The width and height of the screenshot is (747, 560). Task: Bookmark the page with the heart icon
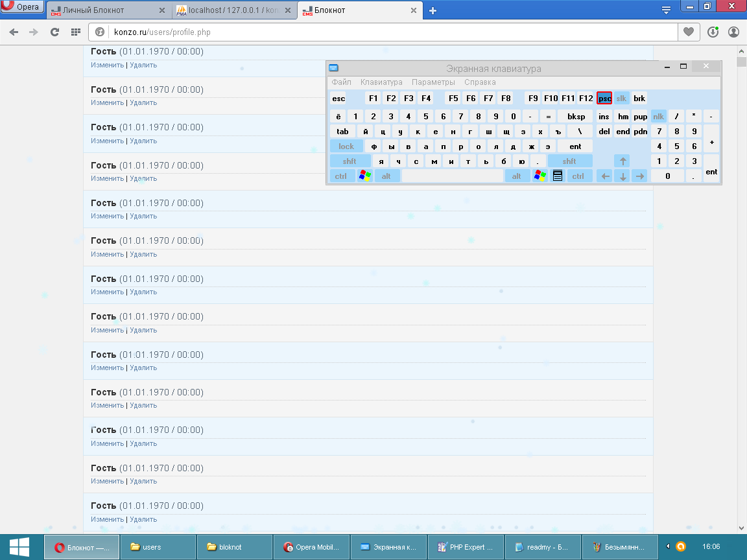pyautogui.click(x=688, y=32)
